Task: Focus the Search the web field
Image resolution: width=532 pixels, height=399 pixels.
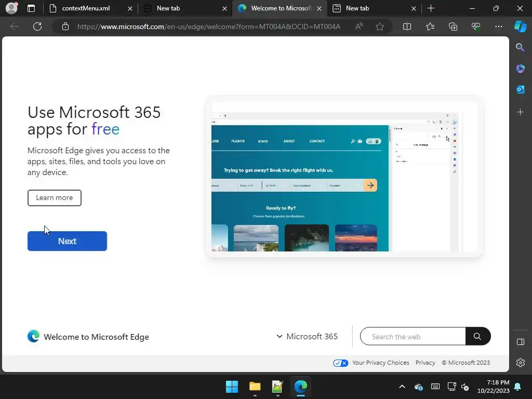Action: (413, 336)
